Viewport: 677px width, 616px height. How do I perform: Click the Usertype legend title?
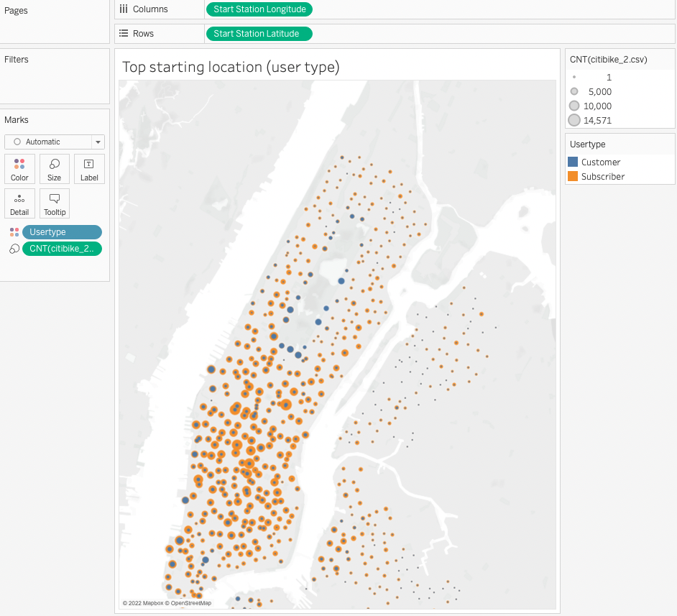[x=588, y=144]
